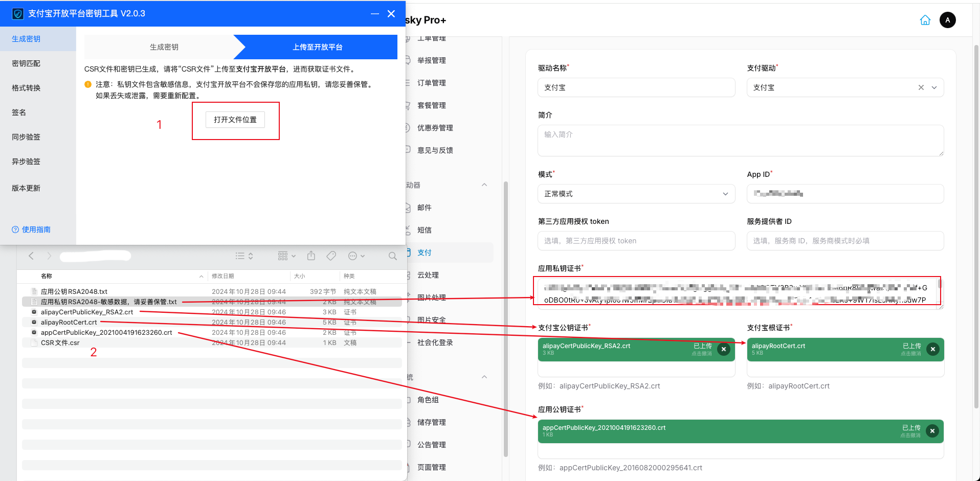Image resolution: width=980 pixels, height=481 pixels.
Task: Remove uploaded alipayCertPublicKey_RSA2.crt file
Action: point(723,349)
